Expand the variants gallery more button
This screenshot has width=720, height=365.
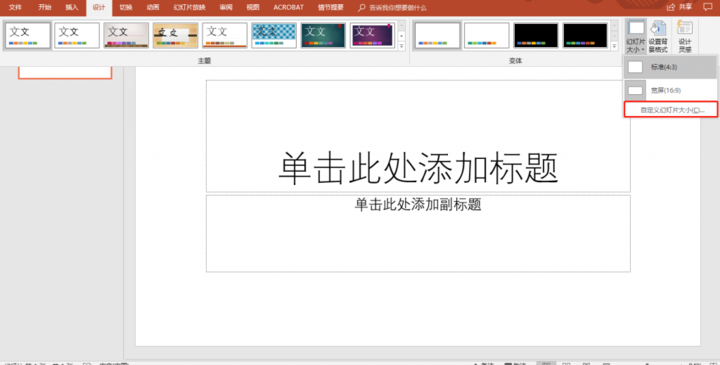[614, 46]
